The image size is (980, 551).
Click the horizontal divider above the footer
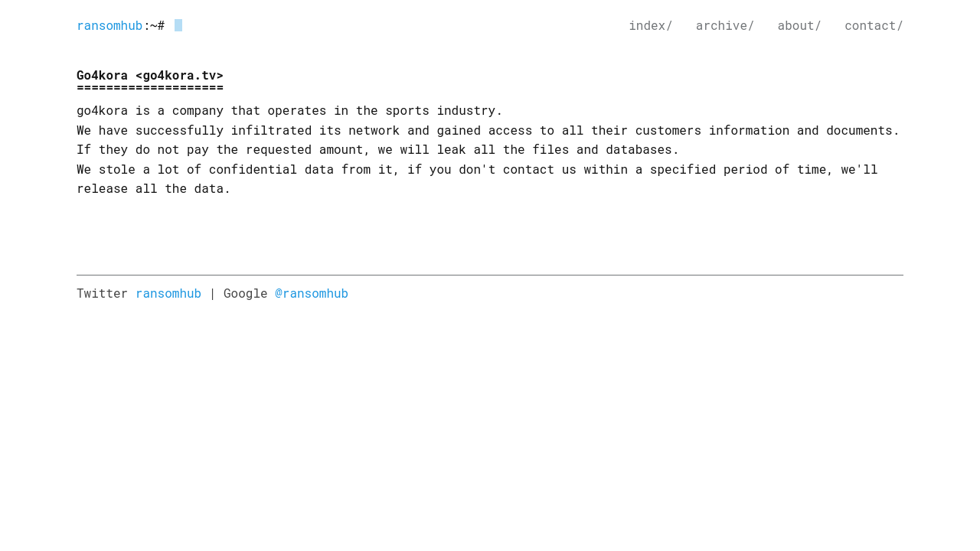(490, 275)
